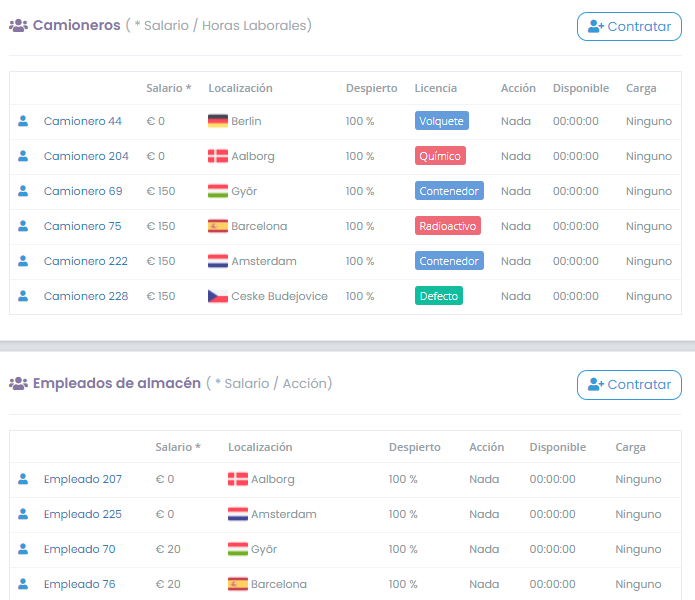Image resolution: width=695 pixels, height=600 pixels.
Task: Hire a warehouse employee with lower Contratar button
Action: click(x=629, y=385)
